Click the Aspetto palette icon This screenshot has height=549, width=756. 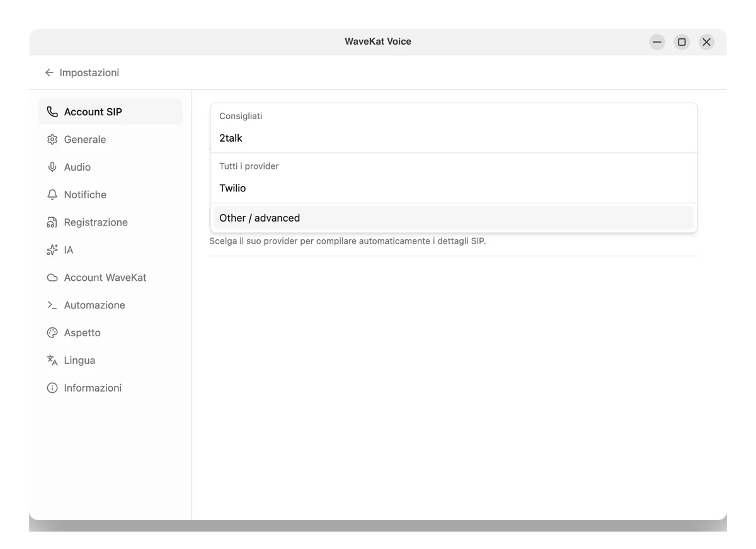coord(52,332)
